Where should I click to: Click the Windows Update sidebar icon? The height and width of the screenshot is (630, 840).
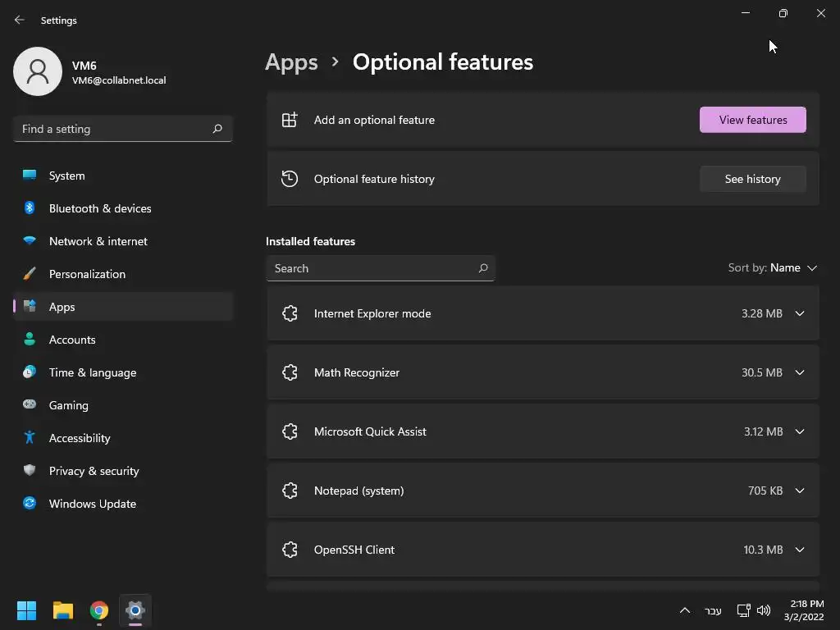point(30,504)
